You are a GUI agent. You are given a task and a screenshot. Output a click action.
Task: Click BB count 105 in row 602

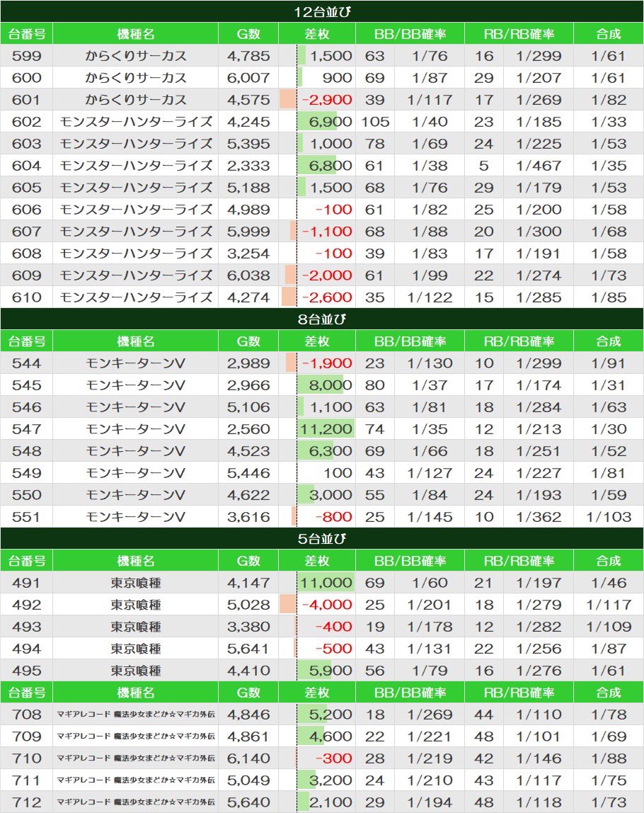tap(375, 121)
